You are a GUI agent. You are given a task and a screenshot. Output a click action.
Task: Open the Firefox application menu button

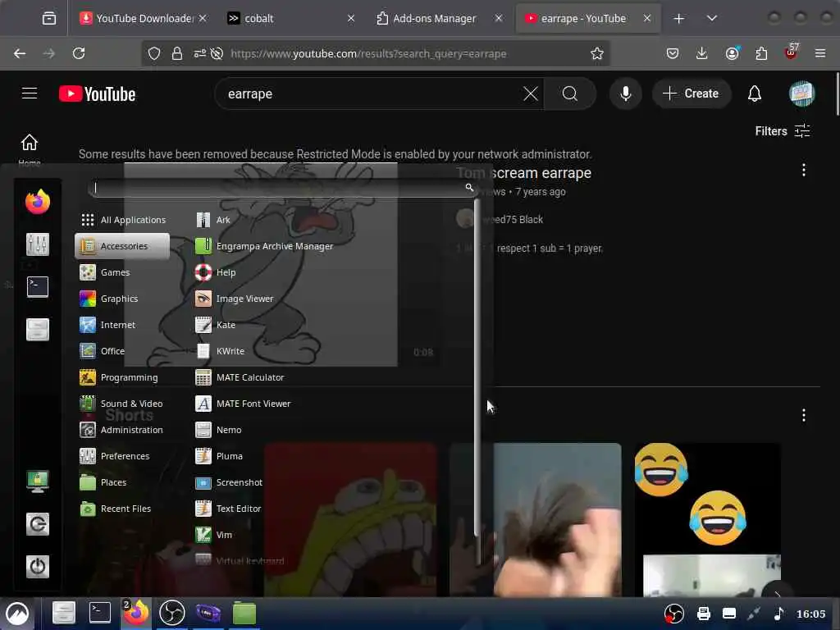pyautogui.click(x=820, y=53)
